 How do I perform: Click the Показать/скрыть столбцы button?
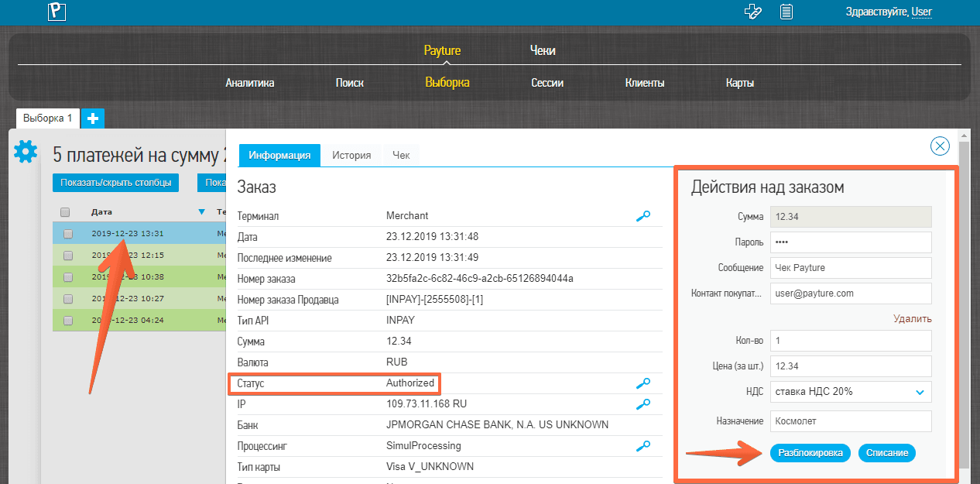click(115, 183)
